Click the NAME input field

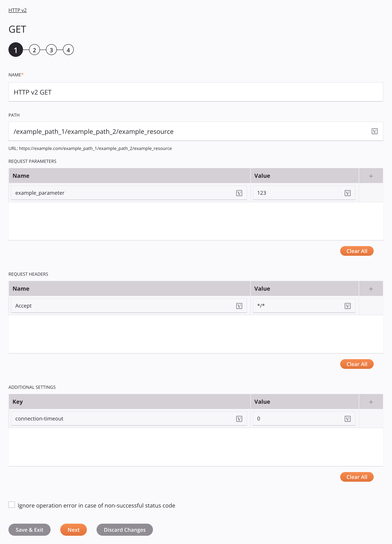coord(195,92)
